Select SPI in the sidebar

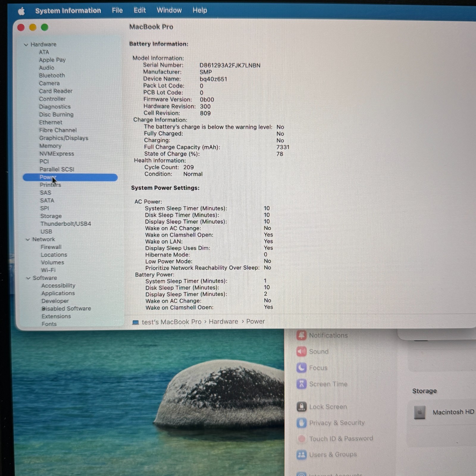(x=45, y=208)
